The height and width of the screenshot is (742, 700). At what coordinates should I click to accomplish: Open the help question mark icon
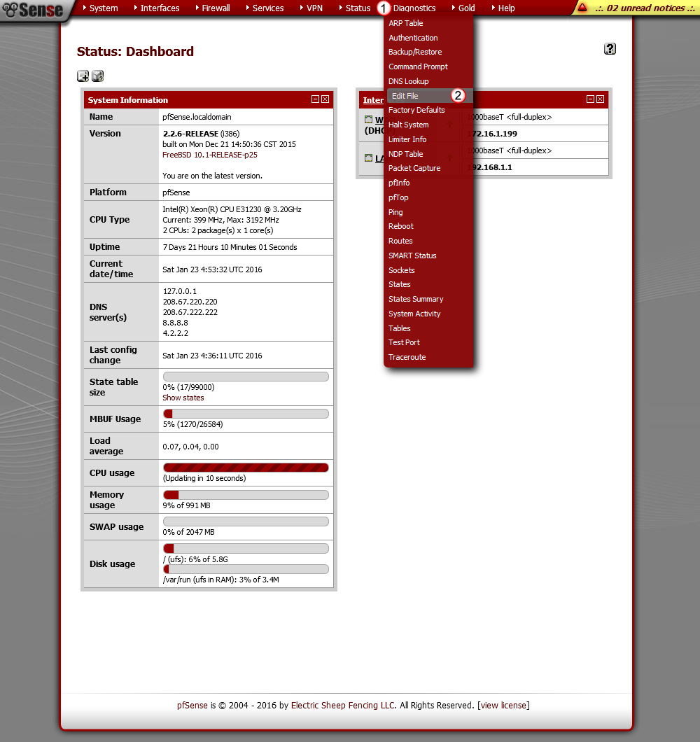tap(610, 49)
